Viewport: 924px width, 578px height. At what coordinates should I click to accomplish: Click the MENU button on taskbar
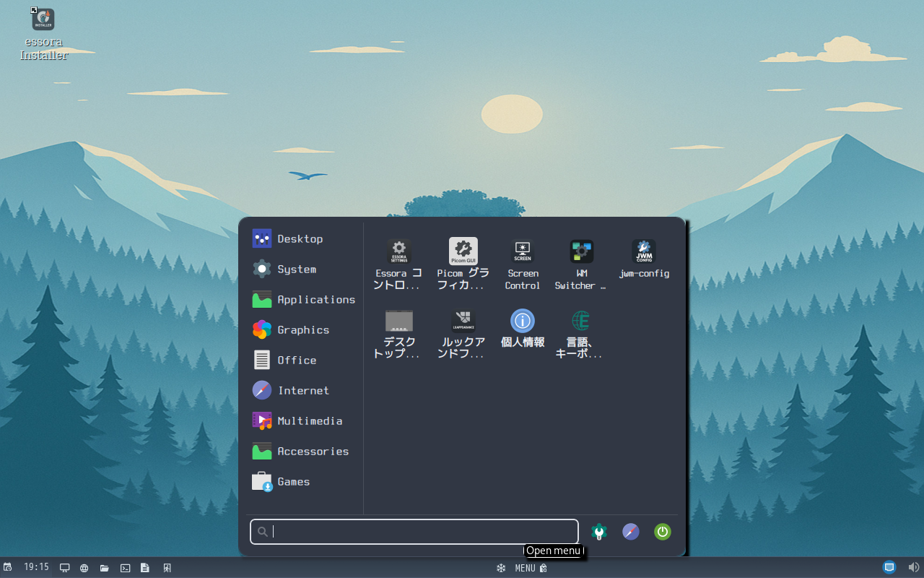pos(525,568)
